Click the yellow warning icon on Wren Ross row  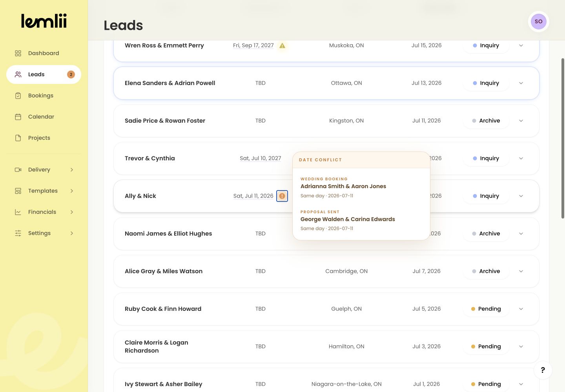pyautogui.click(x=282, y=45)
